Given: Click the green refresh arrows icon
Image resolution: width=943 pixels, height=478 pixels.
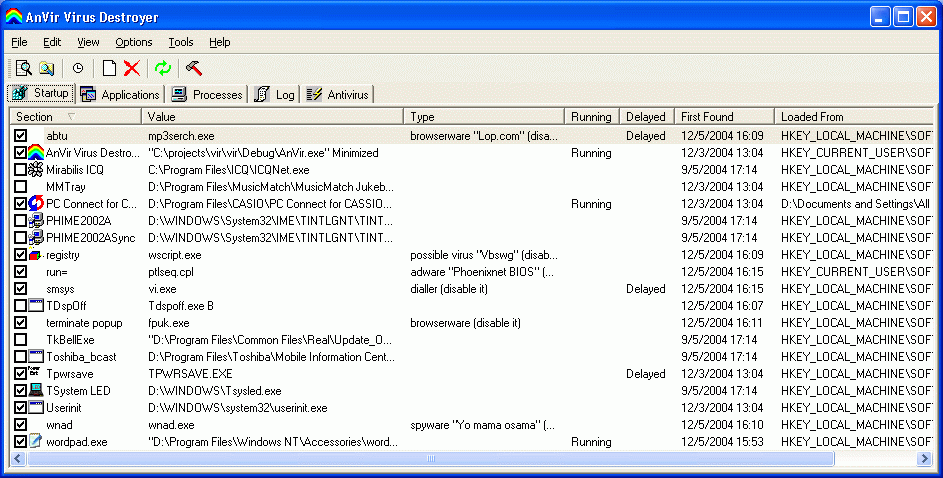Looking at the screenshot, I should point(163,68).
